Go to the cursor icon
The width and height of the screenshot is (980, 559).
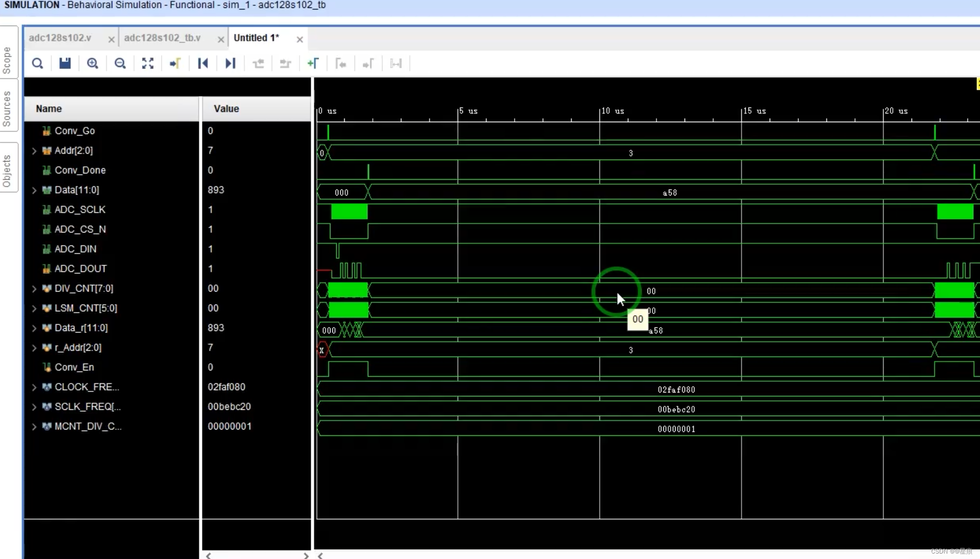(175, 64)
